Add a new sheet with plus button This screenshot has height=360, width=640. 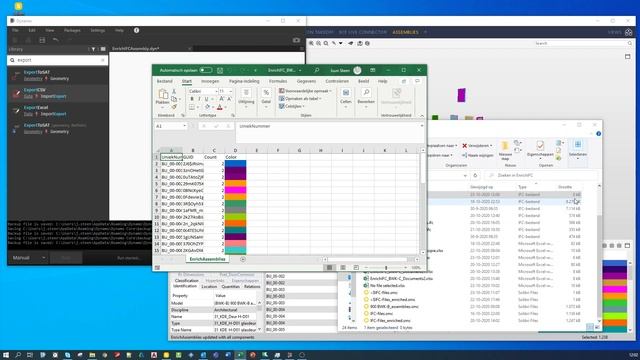pos(243,259)
